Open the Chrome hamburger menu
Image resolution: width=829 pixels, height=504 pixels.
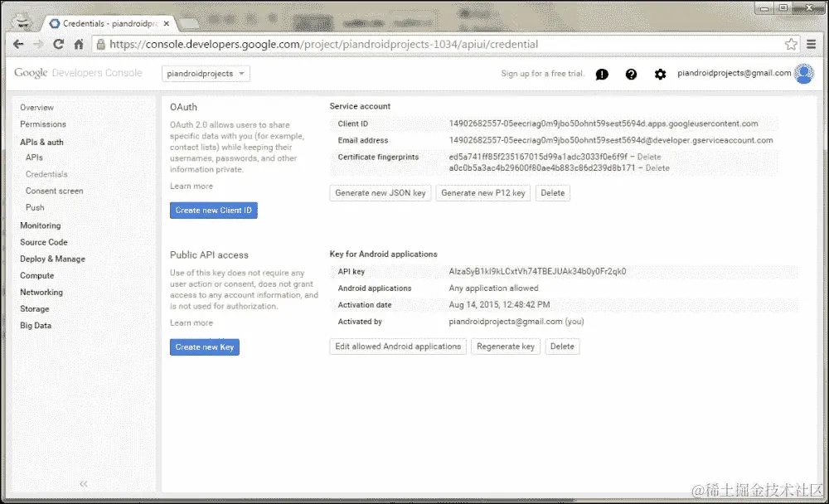click(811, 45)
